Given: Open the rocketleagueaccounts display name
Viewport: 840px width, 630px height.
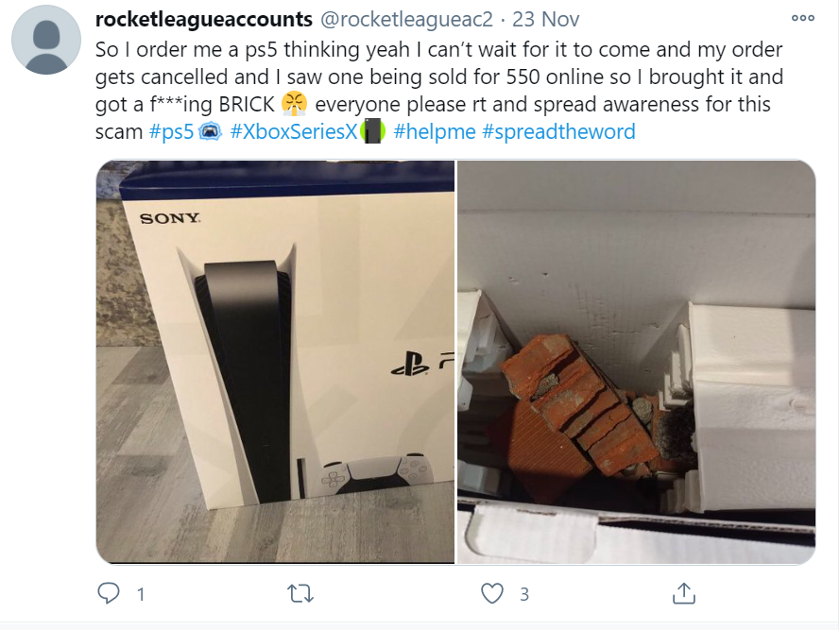Looking at the screenshot, I should (203, 19).
